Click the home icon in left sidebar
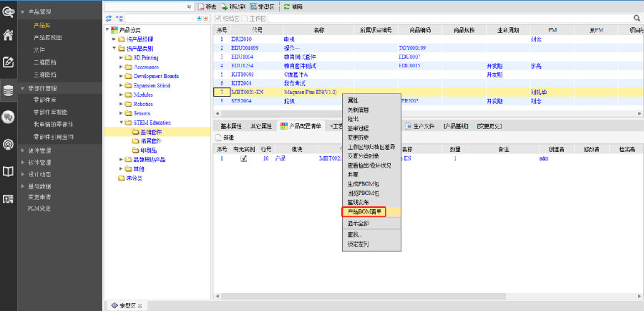644x311 pixels. pos(9,34)
